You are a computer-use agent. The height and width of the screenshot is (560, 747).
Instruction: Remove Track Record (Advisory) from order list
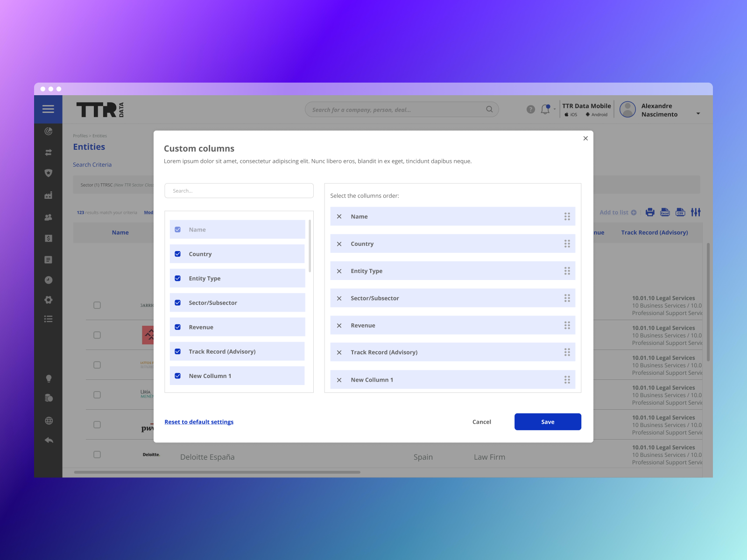(339, 353)
